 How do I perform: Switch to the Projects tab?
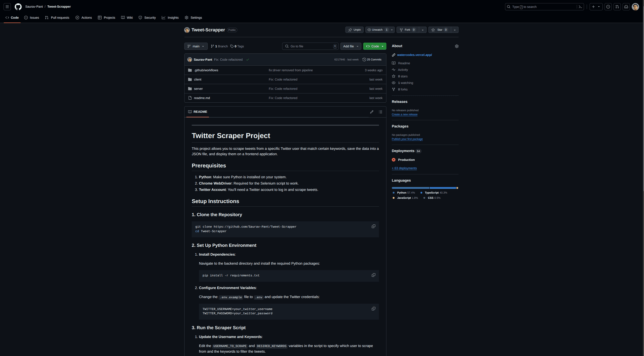click(106, 18)
